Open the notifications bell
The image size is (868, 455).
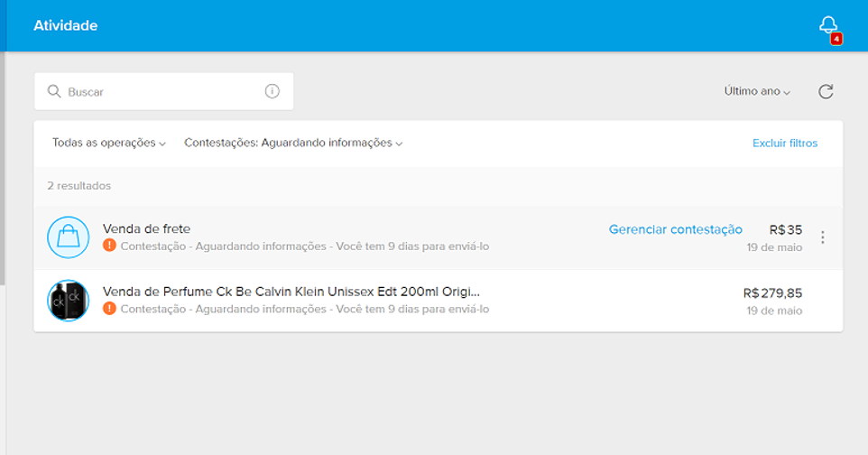click(x=828, y=25)
